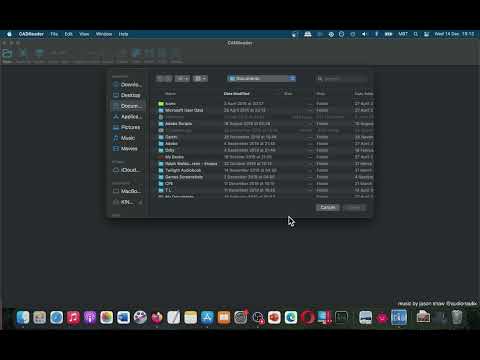This screenshot has height=360, width=480.
Task: Open Terminal from the Dock
Action: point(341,317)
